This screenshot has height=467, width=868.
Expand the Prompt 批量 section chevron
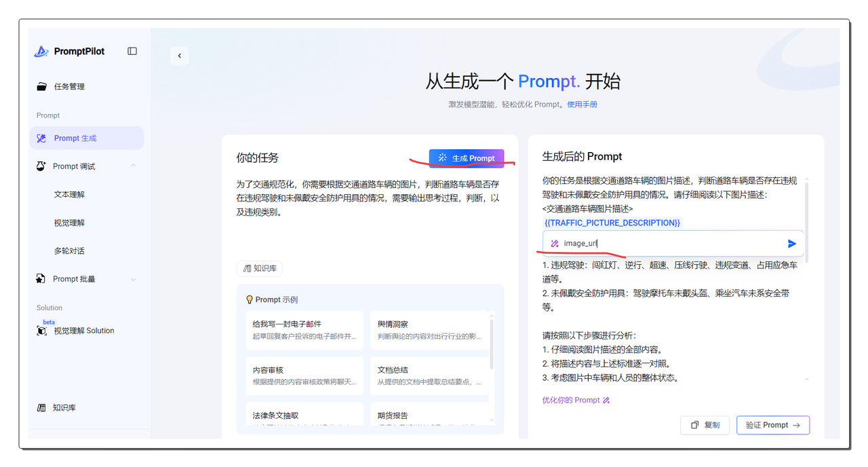tap(134, 279)
